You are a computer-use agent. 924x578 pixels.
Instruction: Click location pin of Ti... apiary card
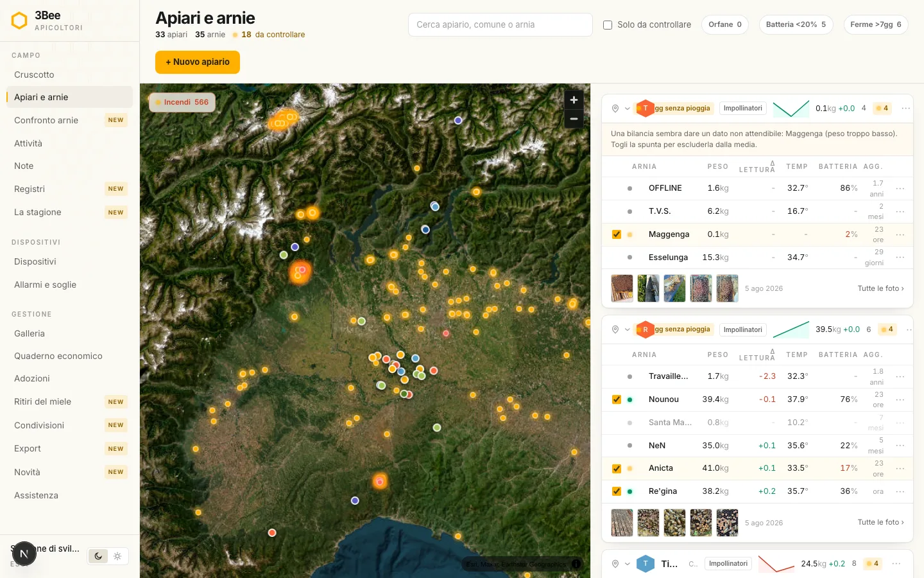[x=615, y=564]
